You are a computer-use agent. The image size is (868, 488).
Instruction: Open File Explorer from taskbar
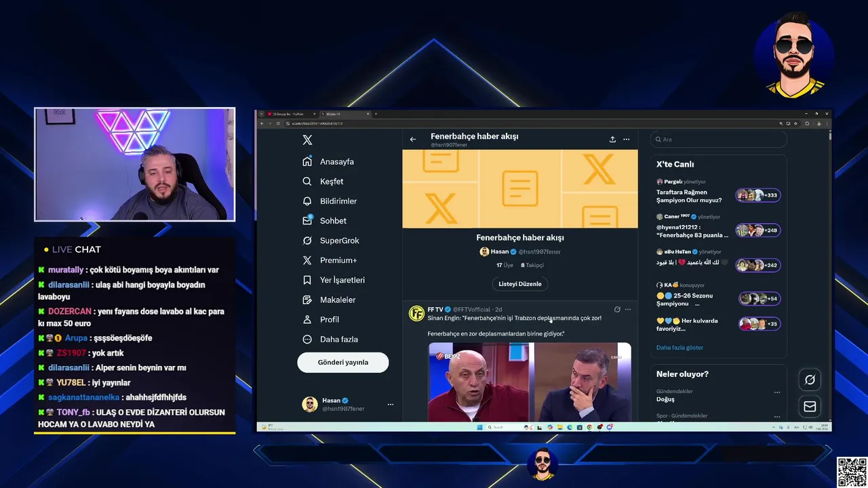coord(559,427)
